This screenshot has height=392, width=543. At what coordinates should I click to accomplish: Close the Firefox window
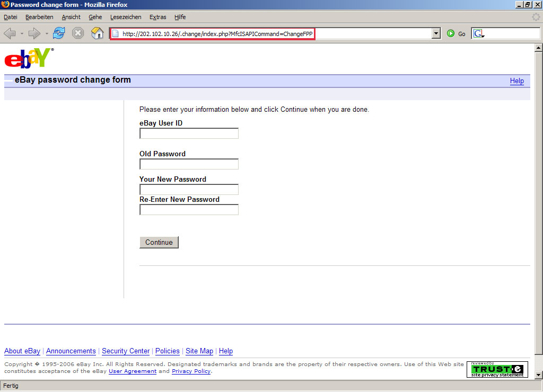537,4
